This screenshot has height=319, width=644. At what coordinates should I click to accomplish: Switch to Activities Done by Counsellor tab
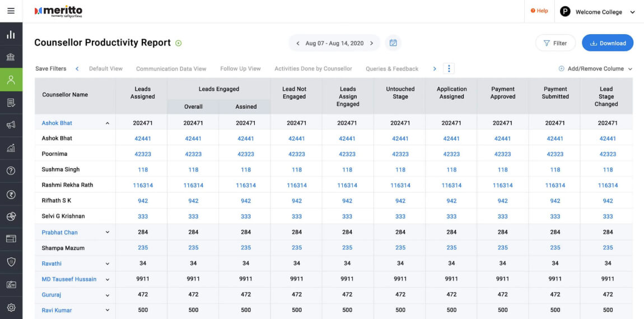(x=313, y=68)
